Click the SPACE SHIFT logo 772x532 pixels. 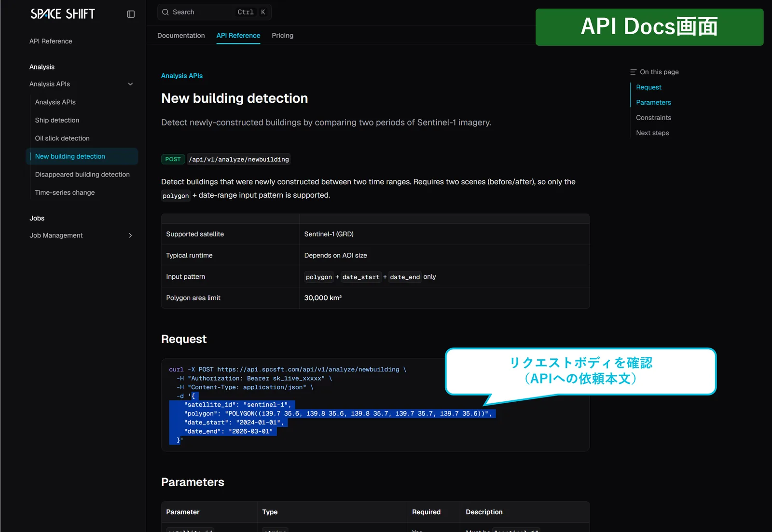click(x=63, y=14)
